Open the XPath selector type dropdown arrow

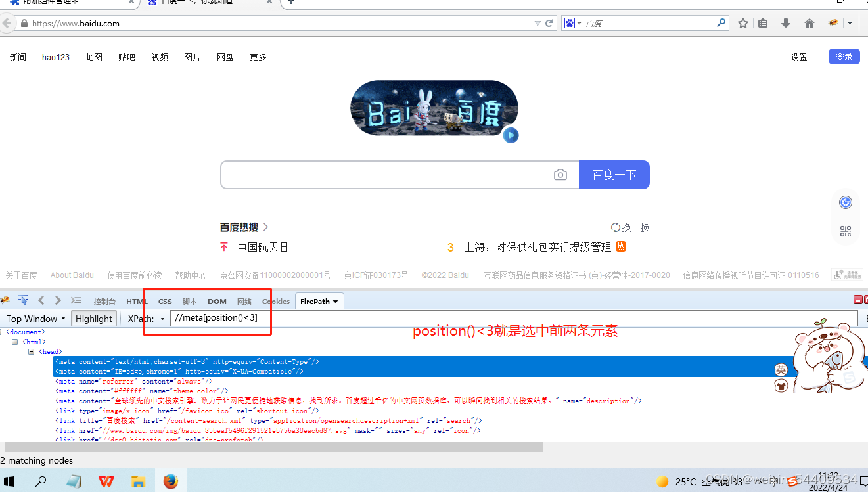(162, 319)
